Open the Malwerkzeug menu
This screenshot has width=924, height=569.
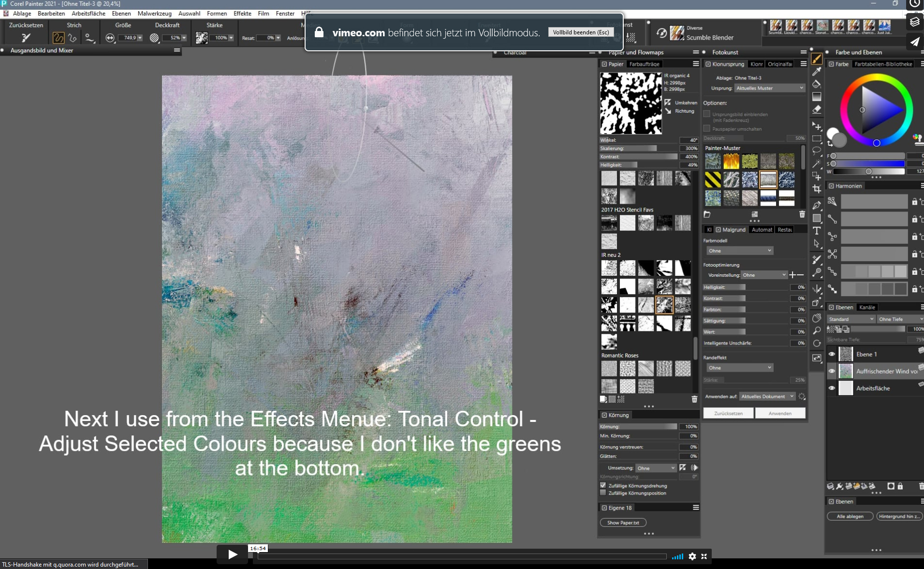pos(154,14)
